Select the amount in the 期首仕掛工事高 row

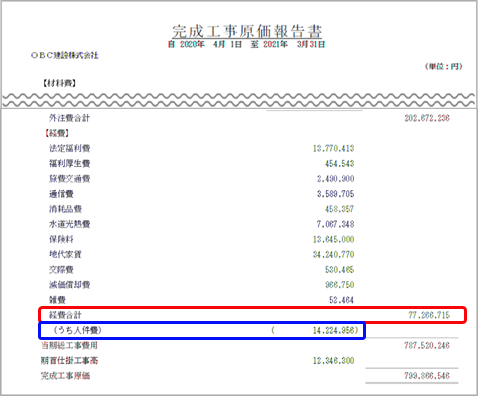333,360
